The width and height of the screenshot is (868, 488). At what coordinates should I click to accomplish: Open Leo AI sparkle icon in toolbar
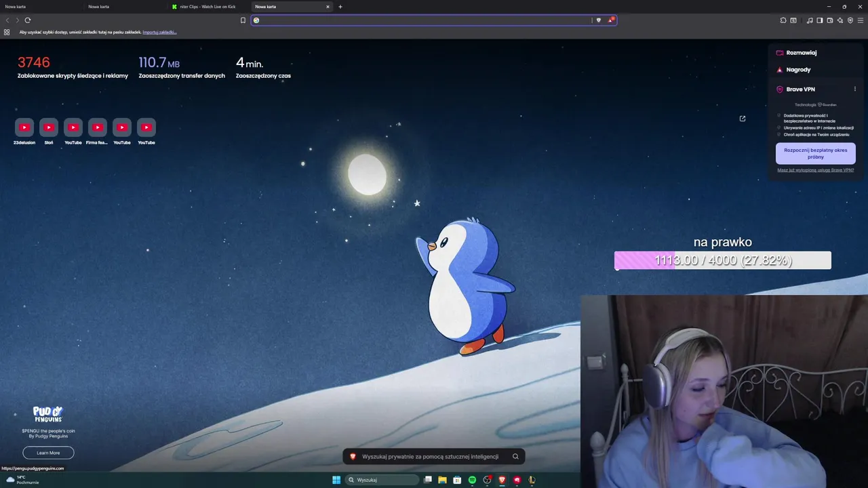(840, 20)
